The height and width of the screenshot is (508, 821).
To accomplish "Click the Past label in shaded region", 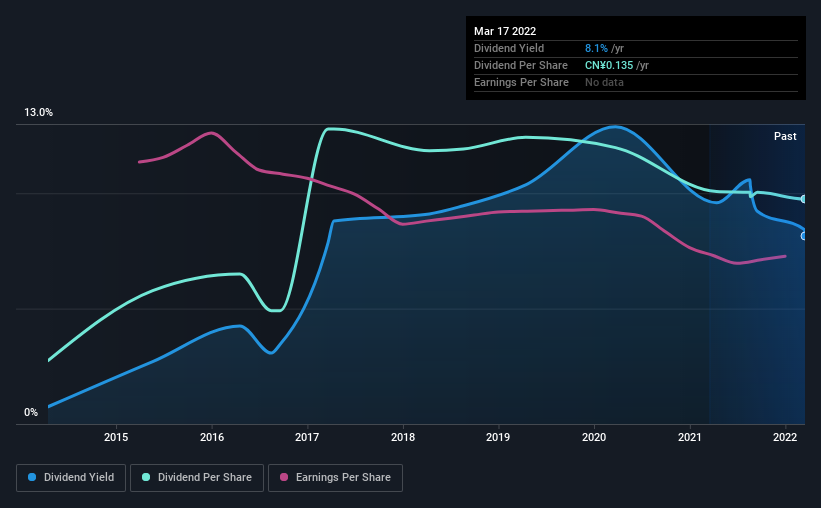I will pyautogui.click(x=785, y=136).
